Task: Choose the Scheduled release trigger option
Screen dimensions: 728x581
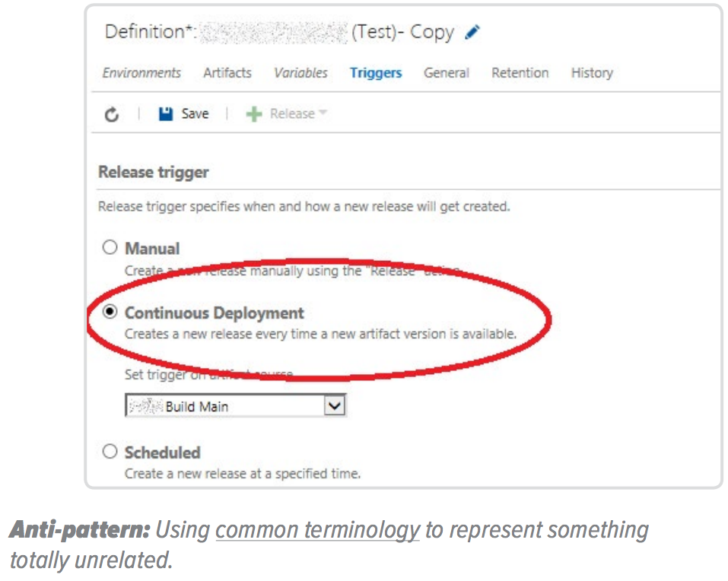Action: [x=111, y=452]
